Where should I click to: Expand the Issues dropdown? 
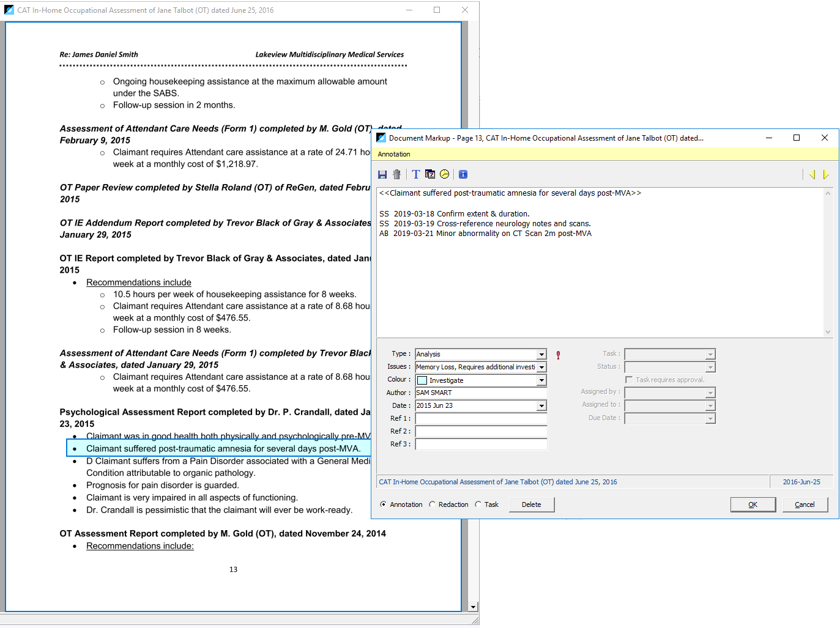pos(541,367)
